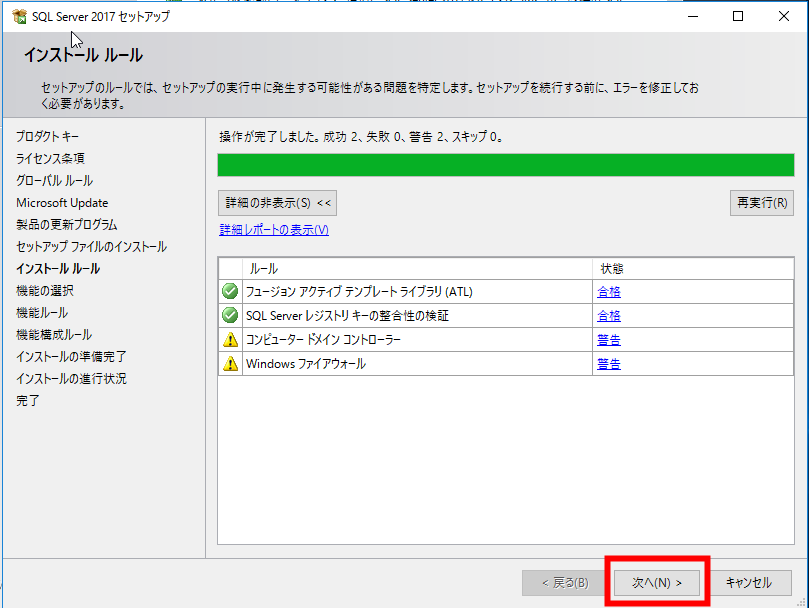Click the 状態 column header
Viewport: 809px width, 608px height.
[x=693, y=269]
